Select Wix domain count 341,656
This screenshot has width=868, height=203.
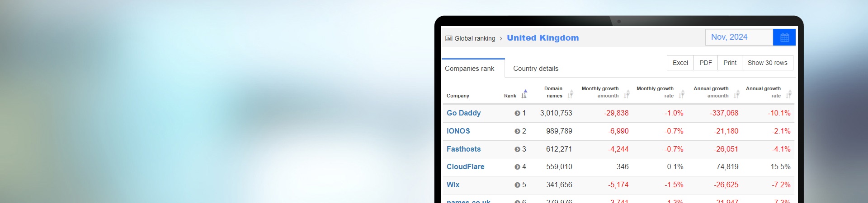[x=559, y=185]
